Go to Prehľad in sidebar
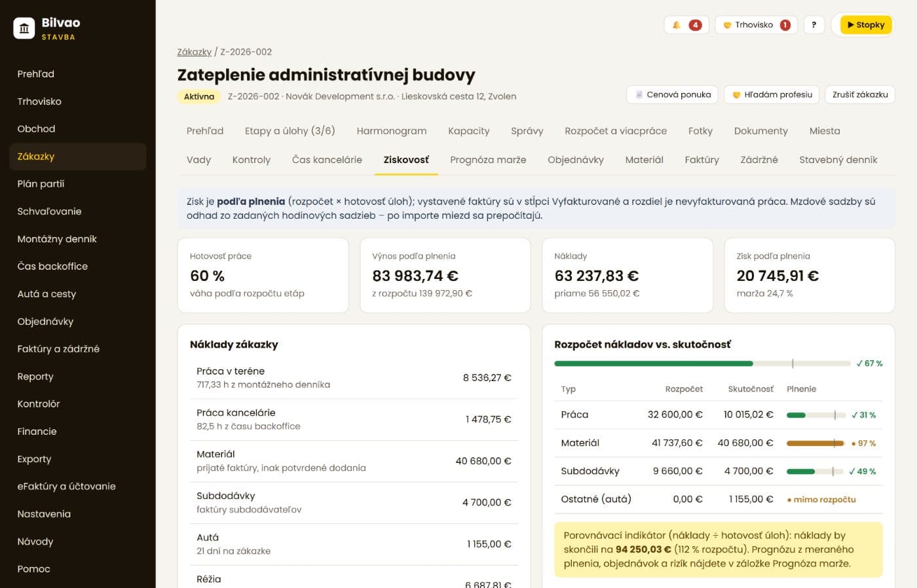Screen dimensions: 917x588 click(77, 74)
